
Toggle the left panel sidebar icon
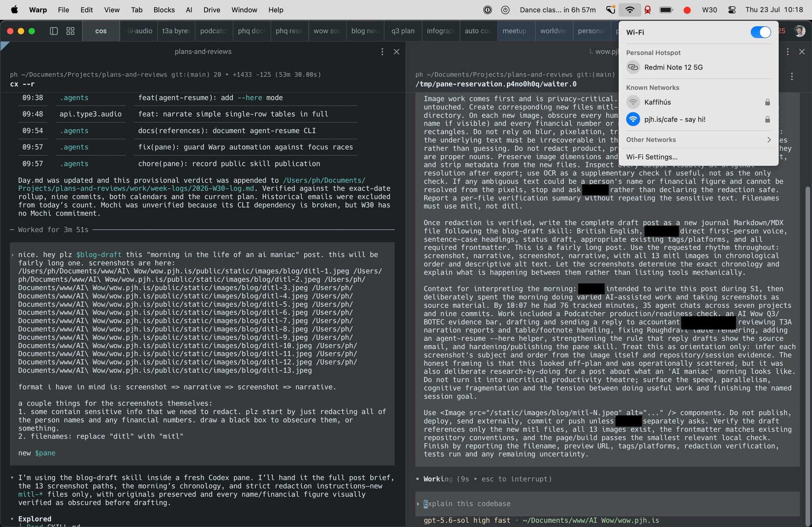[x=54, y=31]
